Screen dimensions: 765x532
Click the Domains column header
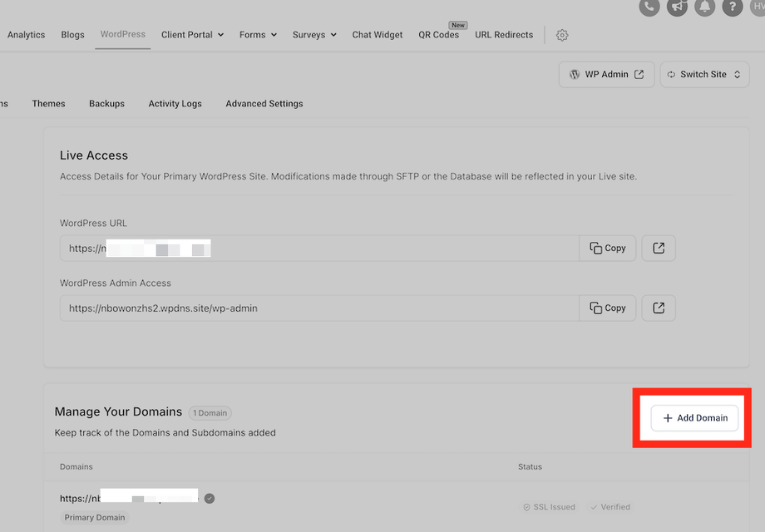(76, 466)
